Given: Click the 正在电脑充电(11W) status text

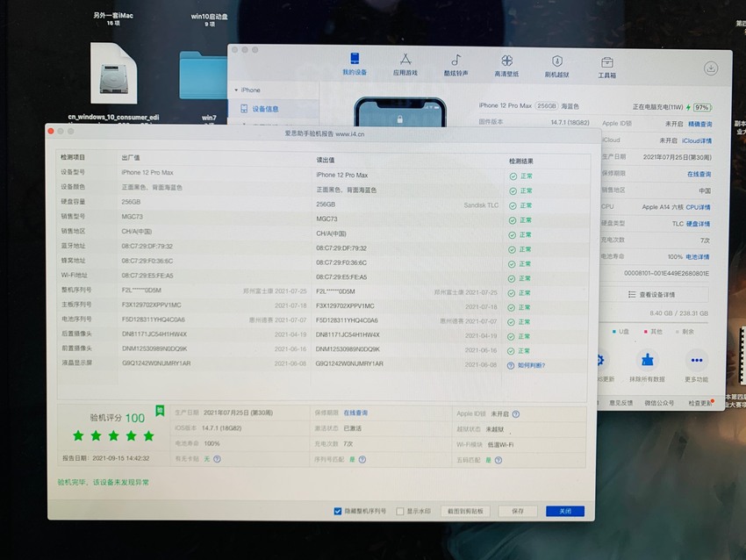Looking at the screenshot, I should [657, 108].
